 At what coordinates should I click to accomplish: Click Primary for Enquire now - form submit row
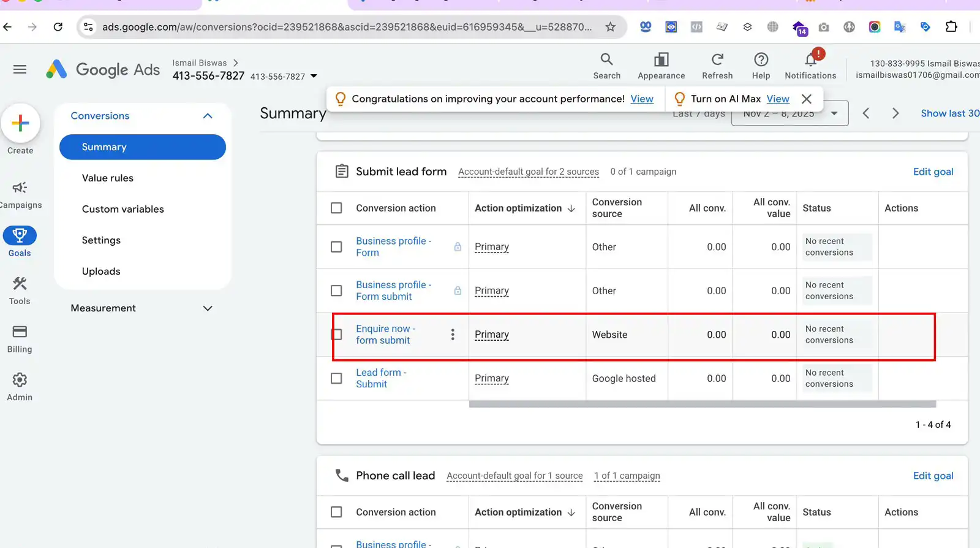click(492, 335)
